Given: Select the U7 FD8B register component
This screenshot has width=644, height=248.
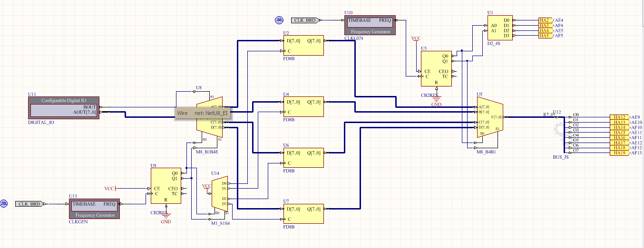Looking at the screenshot, I should coord(303,214).
